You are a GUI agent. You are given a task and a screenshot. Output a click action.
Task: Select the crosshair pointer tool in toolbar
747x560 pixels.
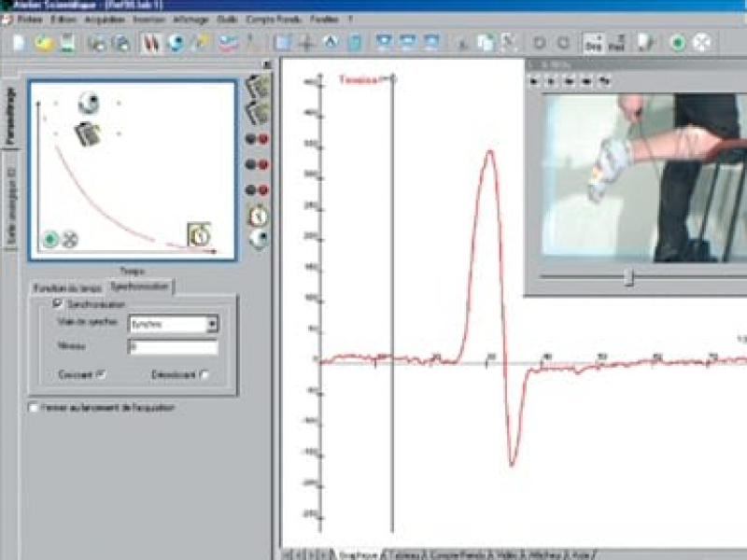point(306,43)
